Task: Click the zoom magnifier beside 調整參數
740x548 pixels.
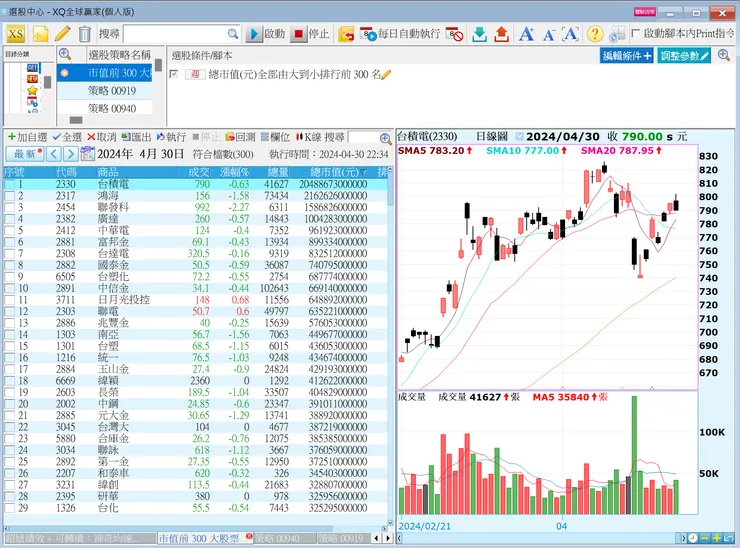Action: click(724, 55)
